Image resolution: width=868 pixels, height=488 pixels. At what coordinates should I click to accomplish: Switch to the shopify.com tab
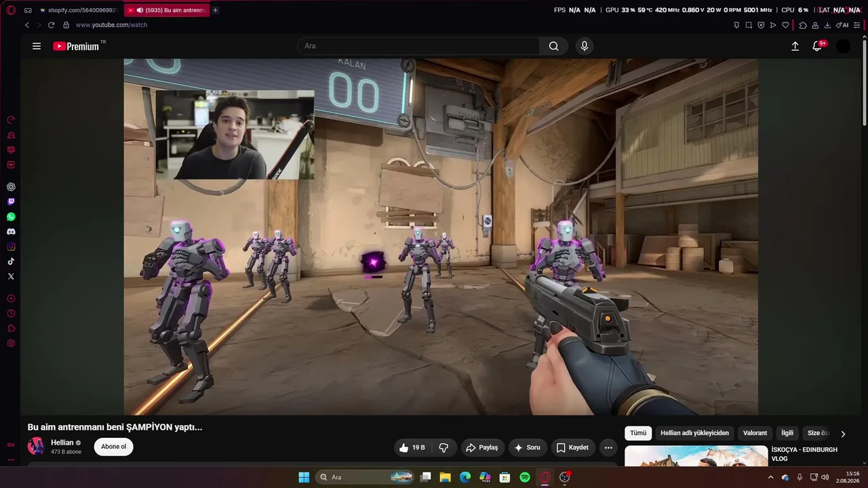point(79,10)
